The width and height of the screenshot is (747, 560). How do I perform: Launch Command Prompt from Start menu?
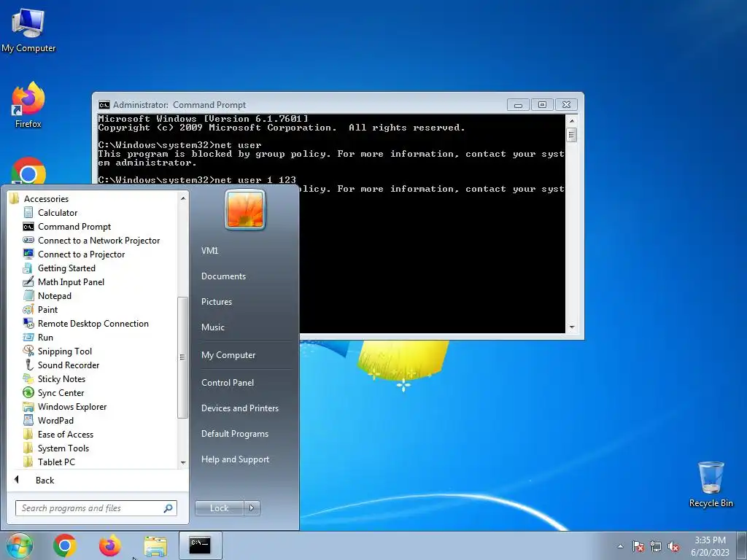(74, 227)
